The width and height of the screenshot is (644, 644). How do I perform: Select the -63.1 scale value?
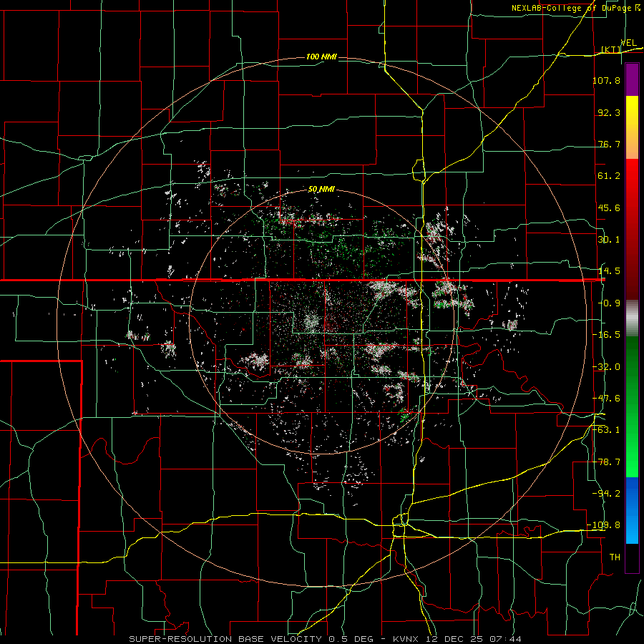pos(607,430)
